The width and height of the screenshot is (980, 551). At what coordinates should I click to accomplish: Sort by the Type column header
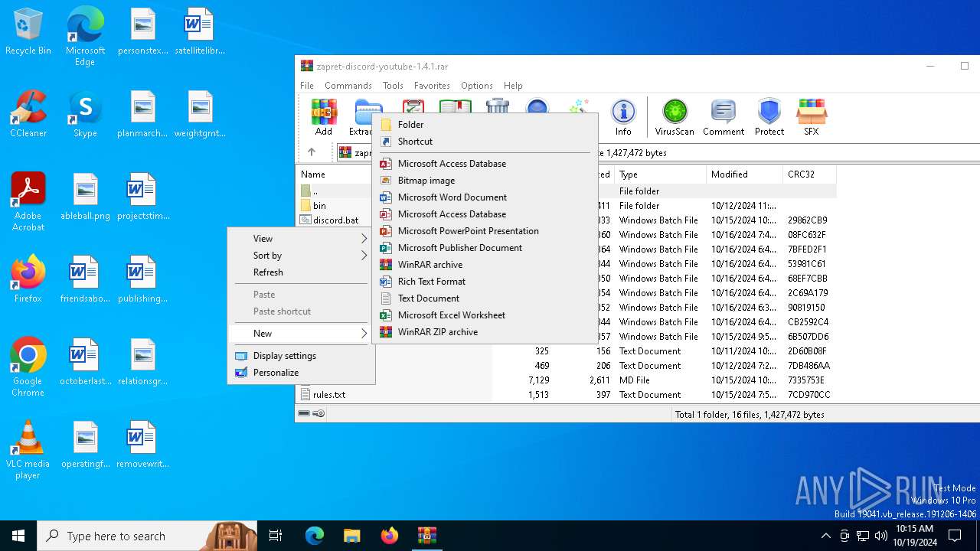point(660,174)
